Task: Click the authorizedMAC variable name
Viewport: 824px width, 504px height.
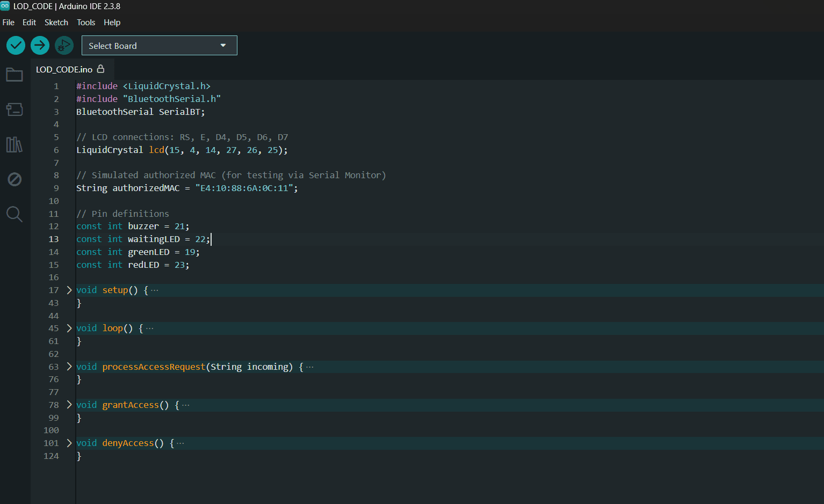Action: (146, 188)
